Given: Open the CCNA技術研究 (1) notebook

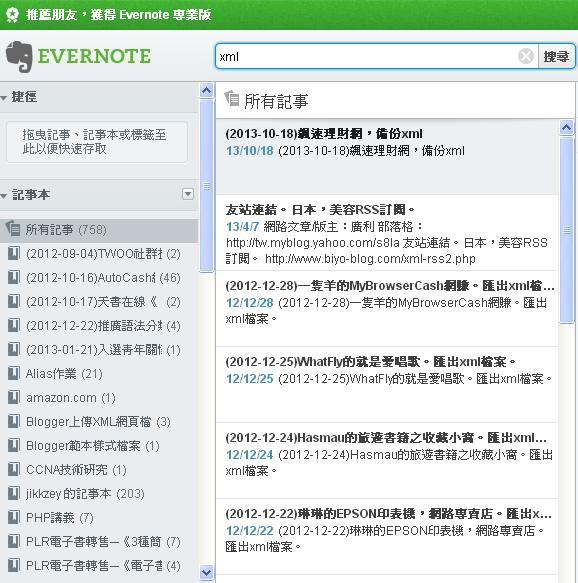Looking at the screenshot, I should point(99,470).
